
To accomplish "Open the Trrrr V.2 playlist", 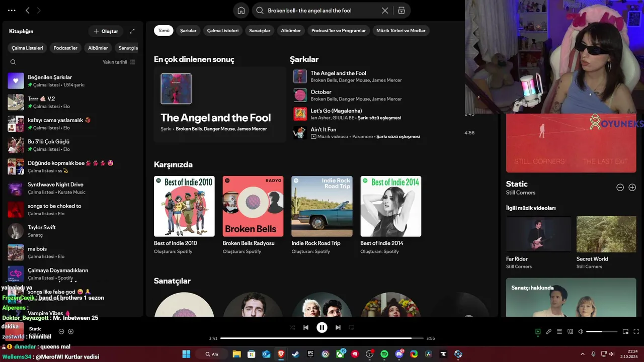I will tap(73, 102).
